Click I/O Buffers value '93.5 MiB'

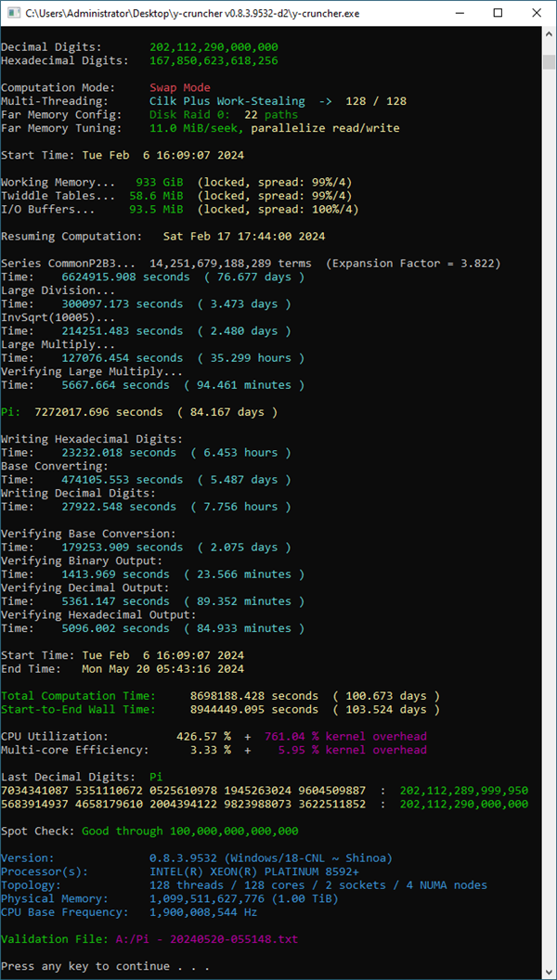pos(156,210)
